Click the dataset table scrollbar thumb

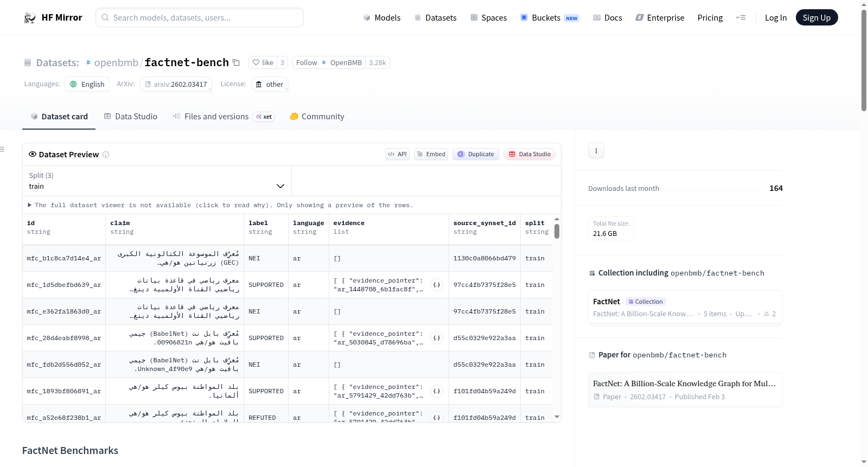click(x=557, y=231)
